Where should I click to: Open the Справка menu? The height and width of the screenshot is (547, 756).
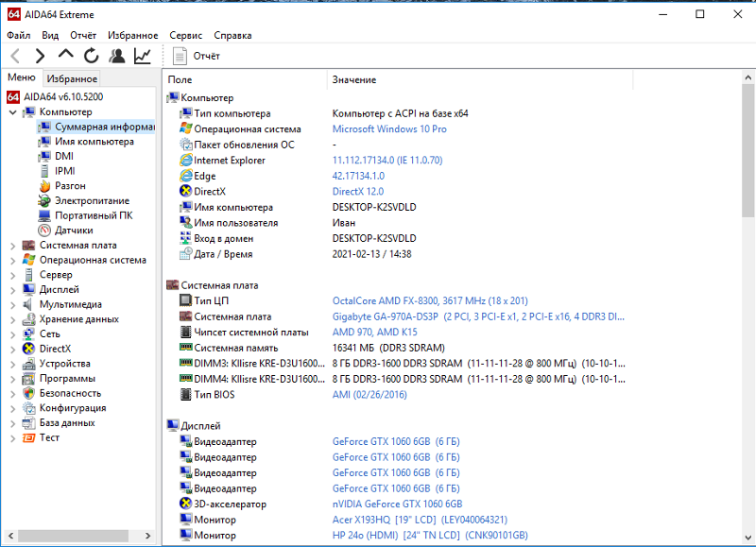point(232,35)
